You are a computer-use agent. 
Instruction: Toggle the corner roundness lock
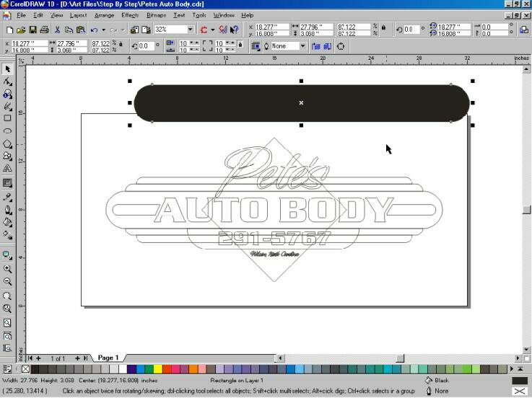point(240,45)
